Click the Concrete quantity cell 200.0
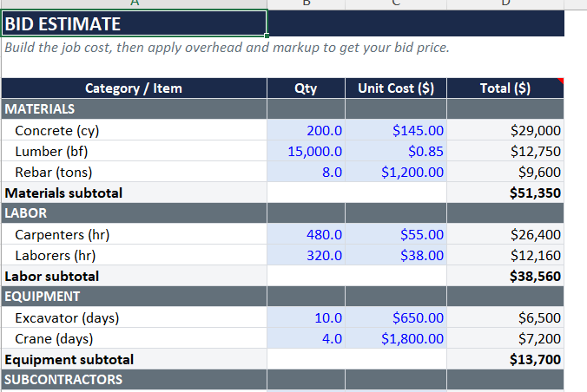Screen dimensions: 587x392 306,130
